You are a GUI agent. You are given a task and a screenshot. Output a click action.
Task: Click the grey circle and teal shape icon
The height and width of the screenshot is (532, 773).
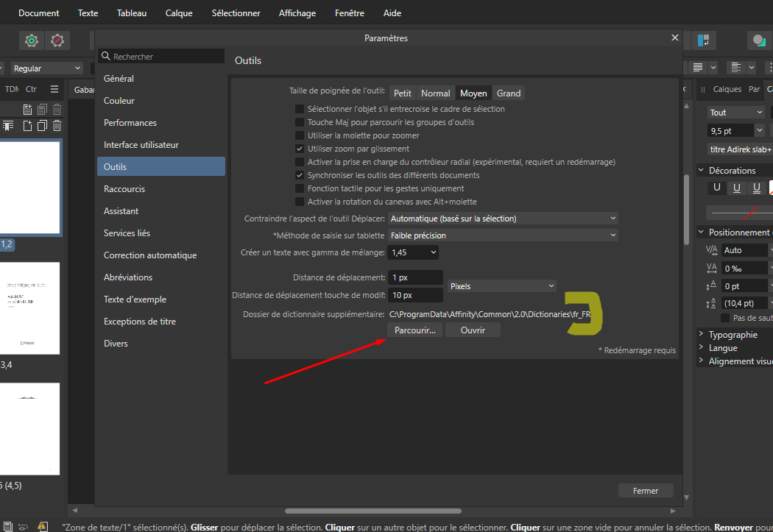[x=759, y=40]
